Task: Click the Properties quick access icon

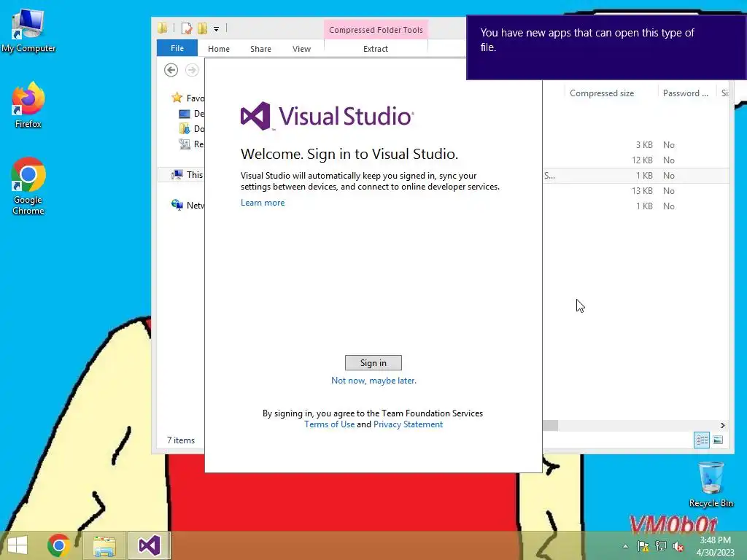Action: coord(187,28)
